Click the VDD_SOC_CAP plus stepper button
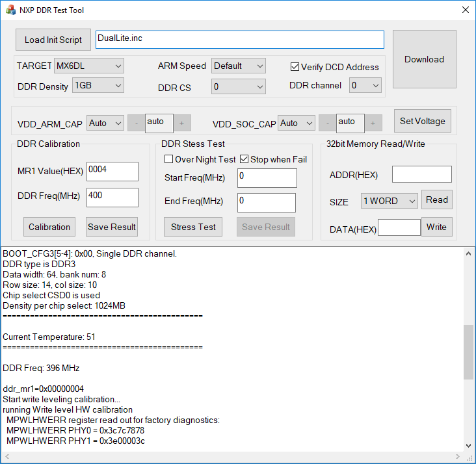 373,123
